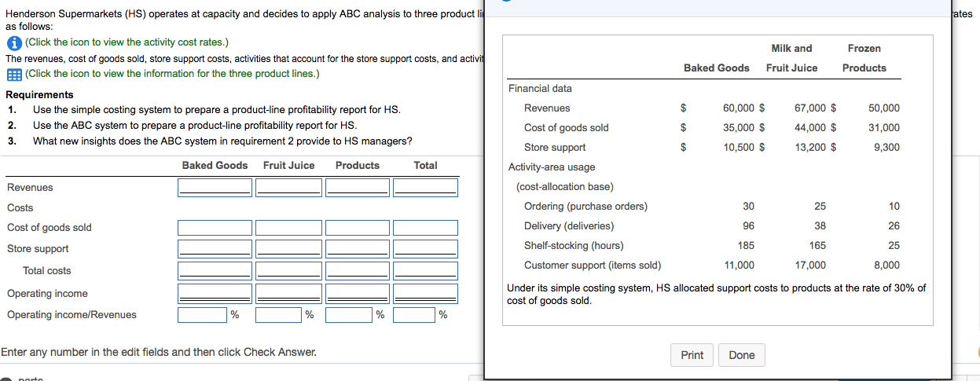Select the Revenues Total field
The height and width of the screenshot is (381, 980).
[x=425, y=187]
